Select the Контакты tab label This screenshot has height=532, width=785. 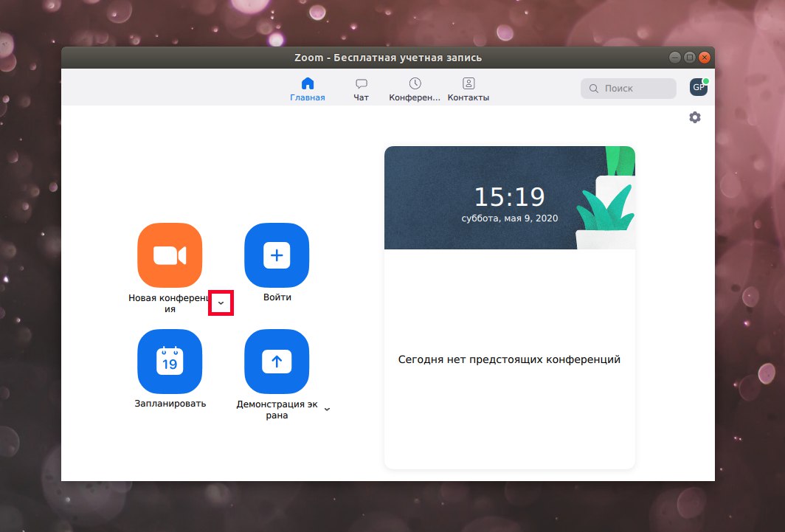pyautogui.click(x=468, y=97)
